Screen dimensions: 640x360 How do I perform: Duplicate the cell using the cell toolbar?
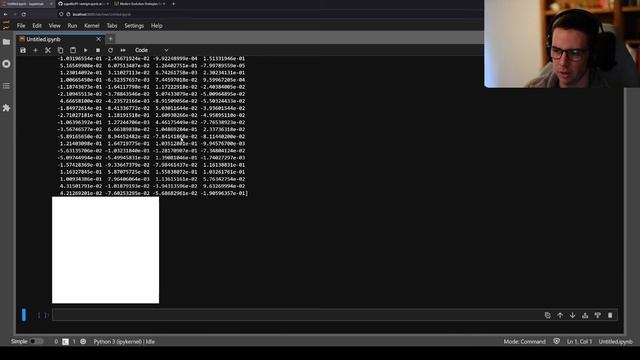click(x=547, y=315)
